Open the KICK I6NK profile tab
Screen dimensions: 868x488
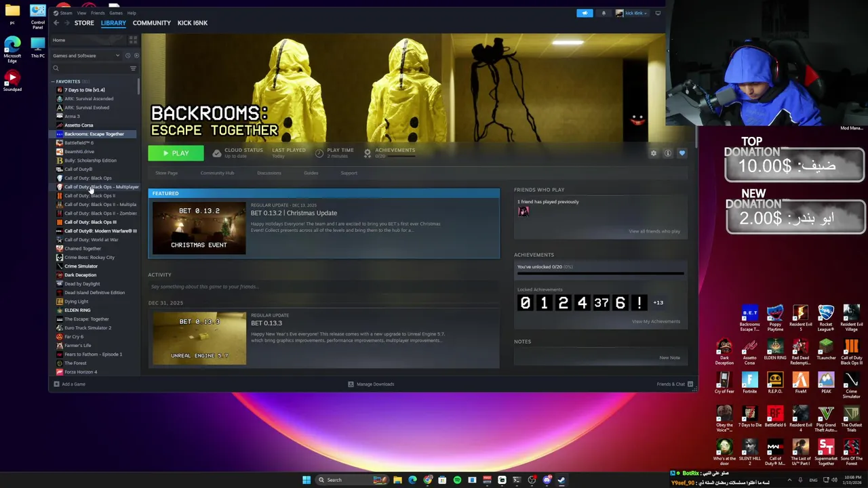click(x=193, y=23)
